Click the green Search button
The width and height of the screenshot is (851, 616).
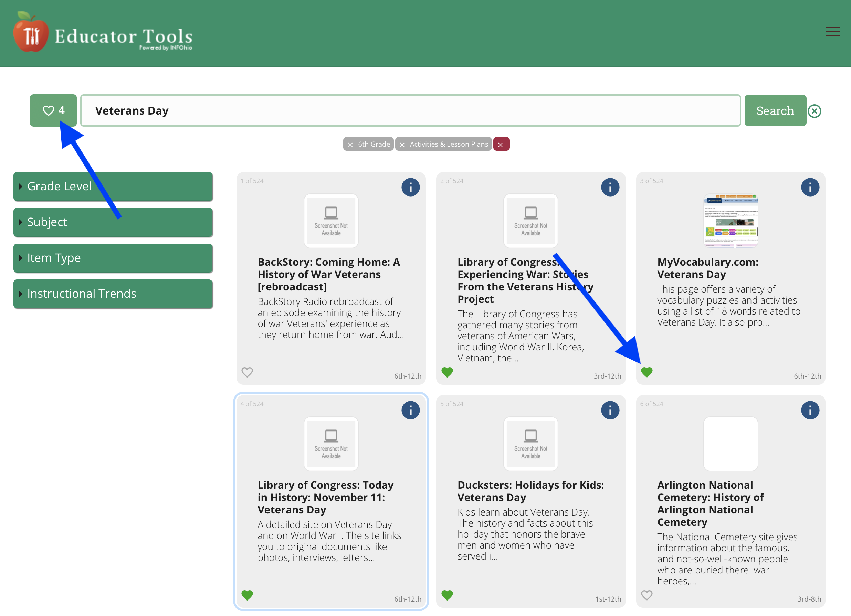pyautogui.click(x=775, y=110)
